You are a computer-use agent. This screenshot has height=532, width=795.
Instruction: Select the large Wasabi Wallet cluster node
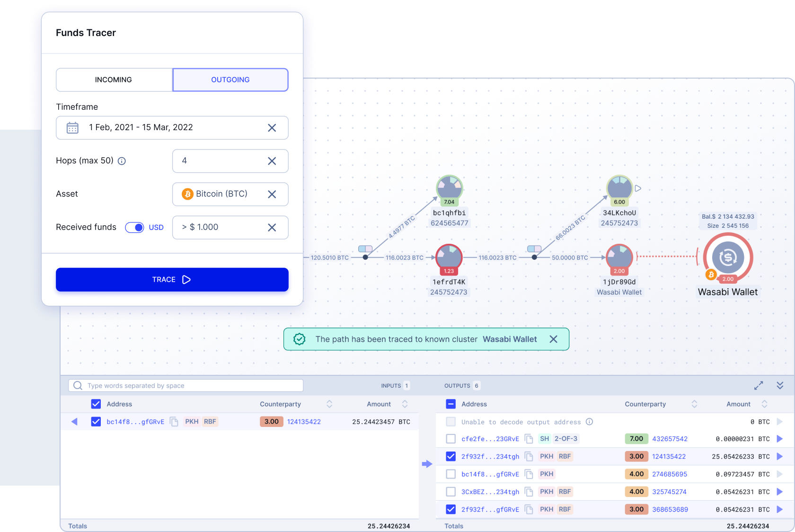pyautogui.click(x=728, y=257)
